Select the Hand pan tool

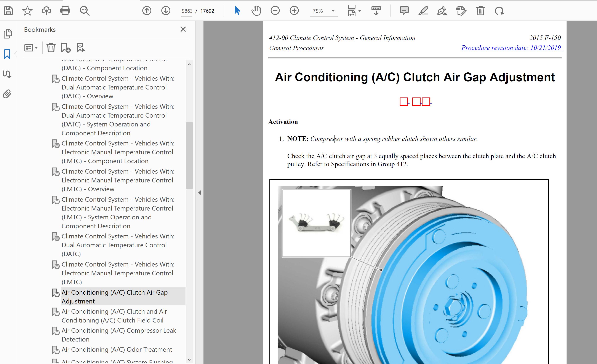256,11
